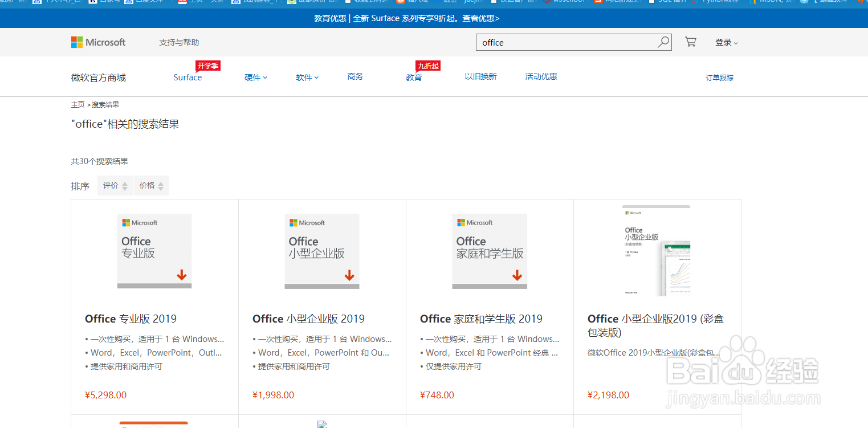Image resolution: width=868 pixels, height=428 pixels.
Task: Open the 商务 menu item
Action: [355, 76]
